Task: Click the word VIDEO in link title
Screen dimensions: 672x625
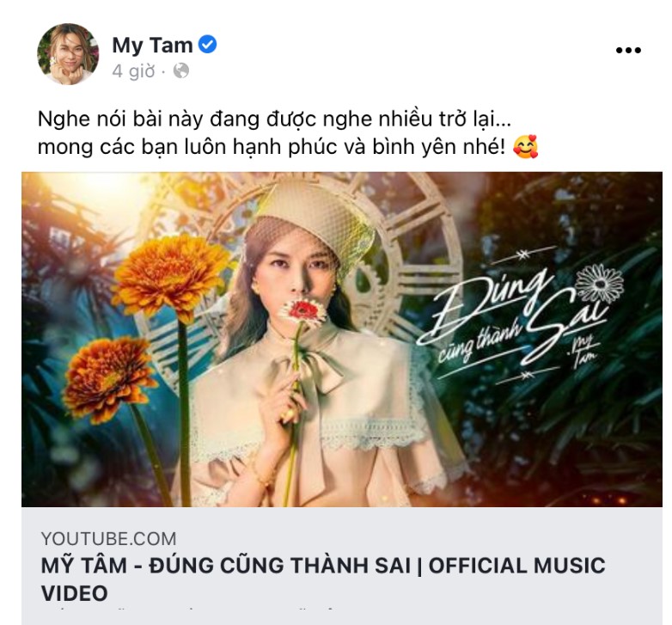Action: click(75, 593)
